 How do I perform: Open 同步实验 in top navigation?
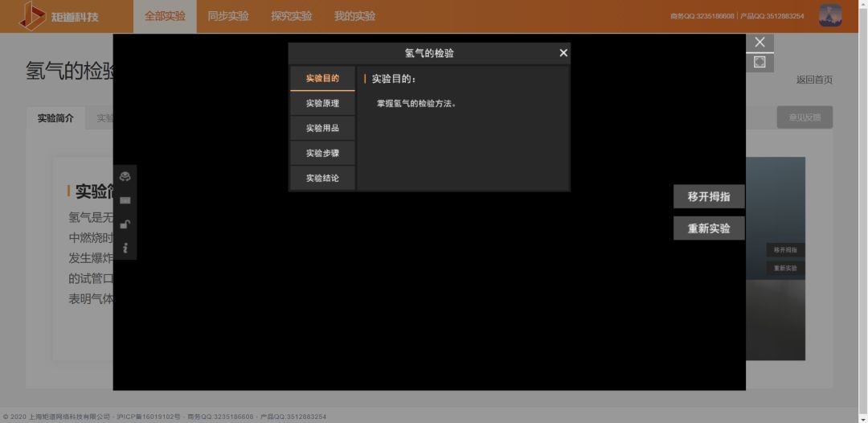[x=228, y=16]
